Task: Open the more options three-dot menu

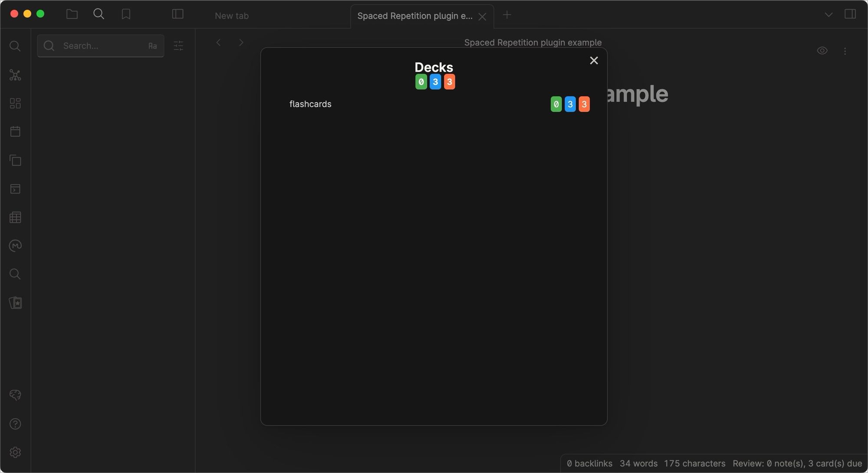Action: tap(845, 51)
